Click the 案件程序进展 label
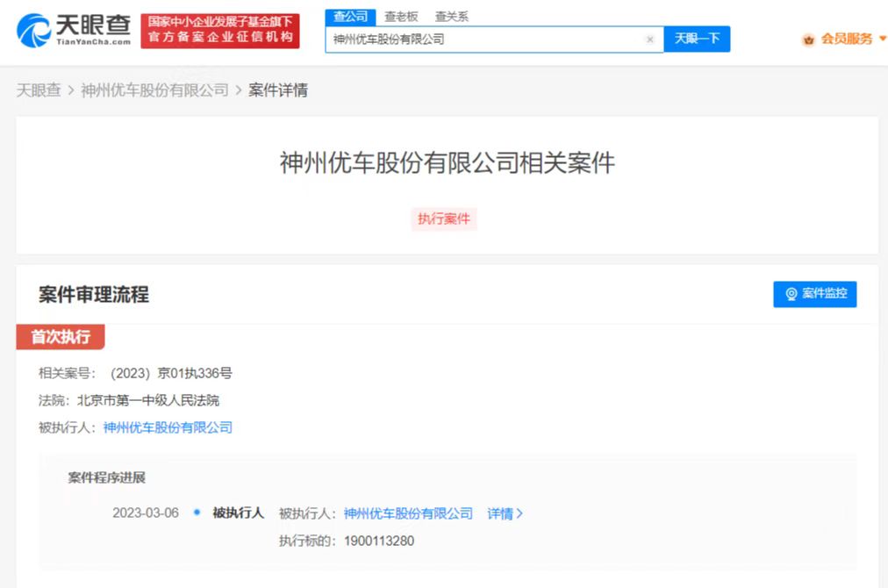888x588 pixels. coord(106,477)
